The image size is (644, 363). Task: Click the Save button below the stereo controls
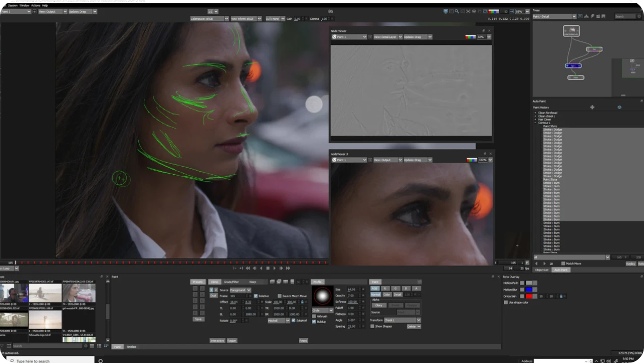[x=198, y=319]
